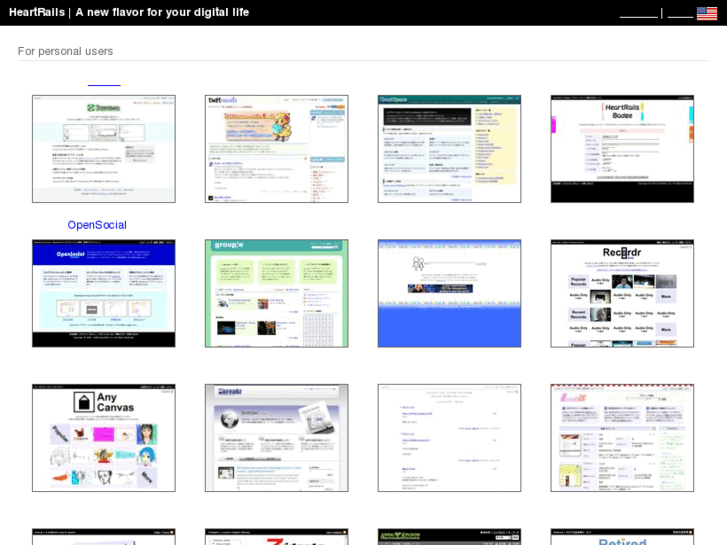The height and width of the screenshot is (545, 727).
Task: Click the blue OpenSocial link
Action: (97, 225)
